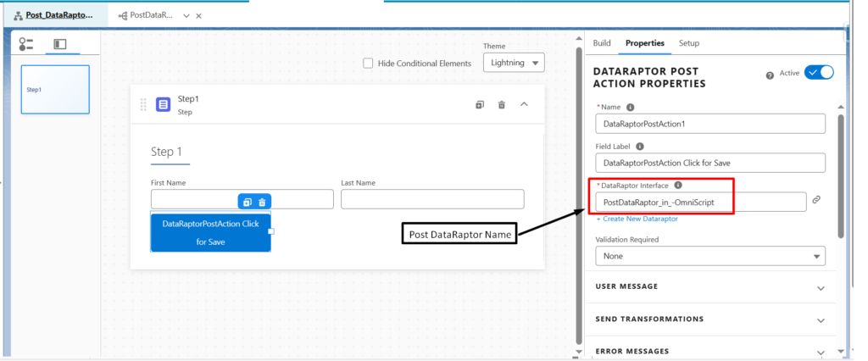The image size is (868, 361).
Task: Click the clone icon in Step1 header
Action: point(480,104)
